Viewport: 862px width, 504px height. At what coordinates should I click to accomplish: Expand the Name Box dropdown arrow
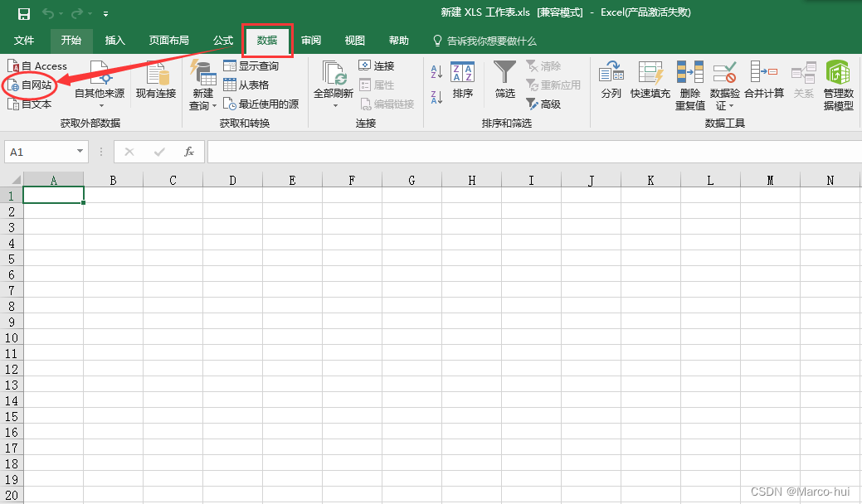coord(80,152)
